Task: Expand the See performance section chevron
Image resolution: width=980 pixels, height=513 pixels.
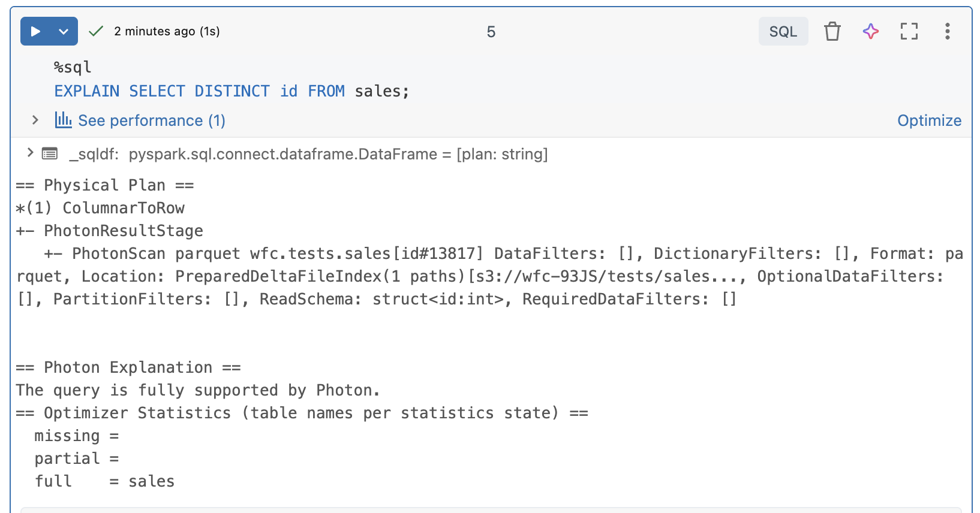Action: point(35,120)
